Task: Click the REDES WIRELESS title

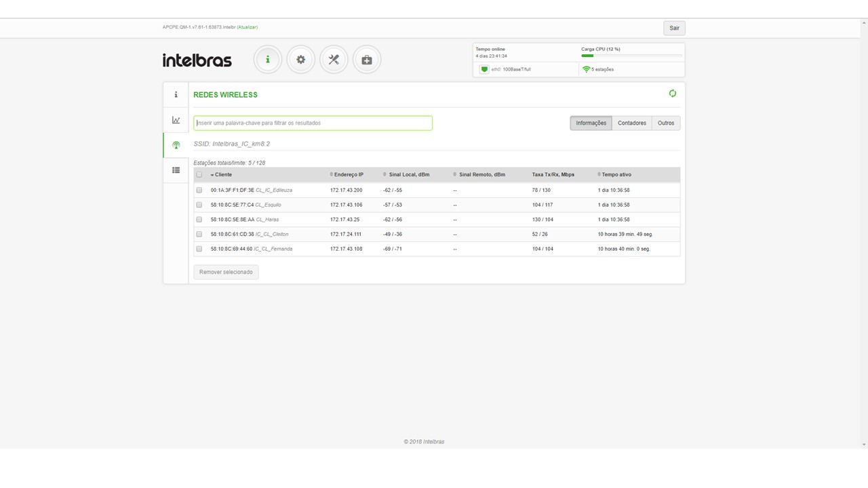Action: (225, 95)
